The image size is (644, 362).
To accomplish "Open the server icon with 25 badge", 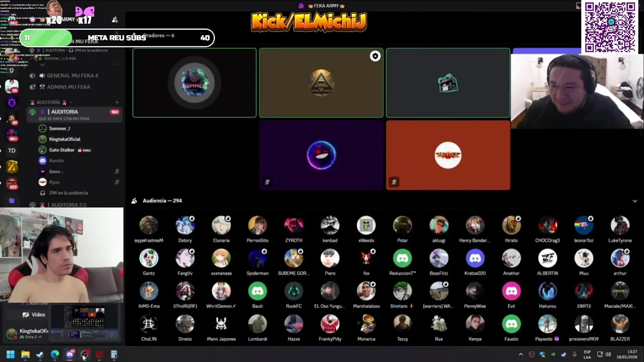I will (x=12, y=86).
